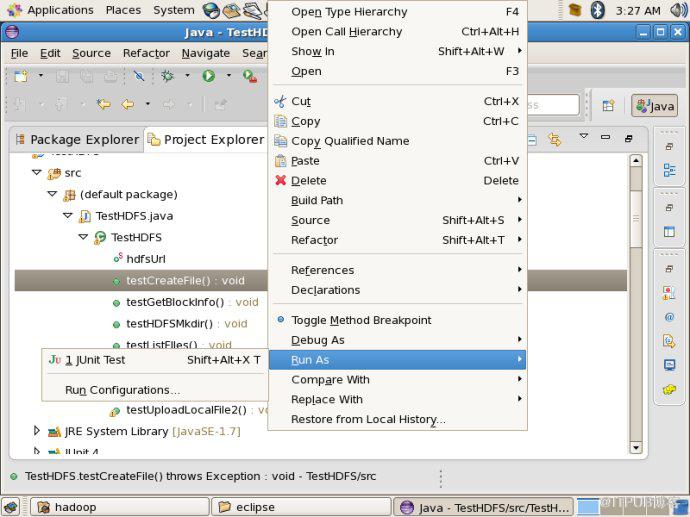Click the Back navigation yellow arrow
The width and height of the screenshot is (690, 517).
(128, 105)
